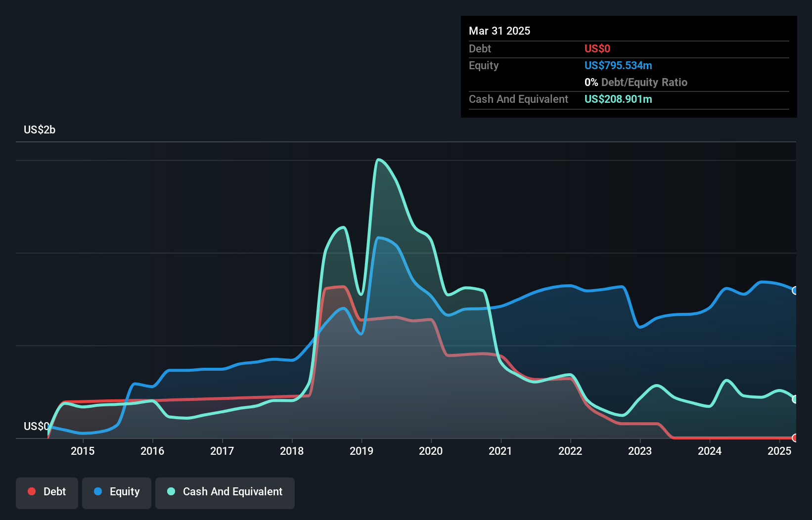
Task: Click the US$795.534m Equity value in tooltip
Action: point(618,65)
